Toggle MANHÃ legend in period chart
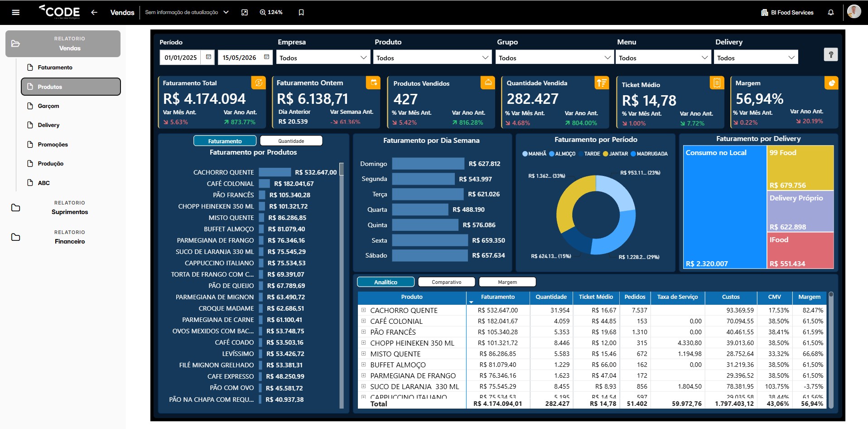 [535, 154]
